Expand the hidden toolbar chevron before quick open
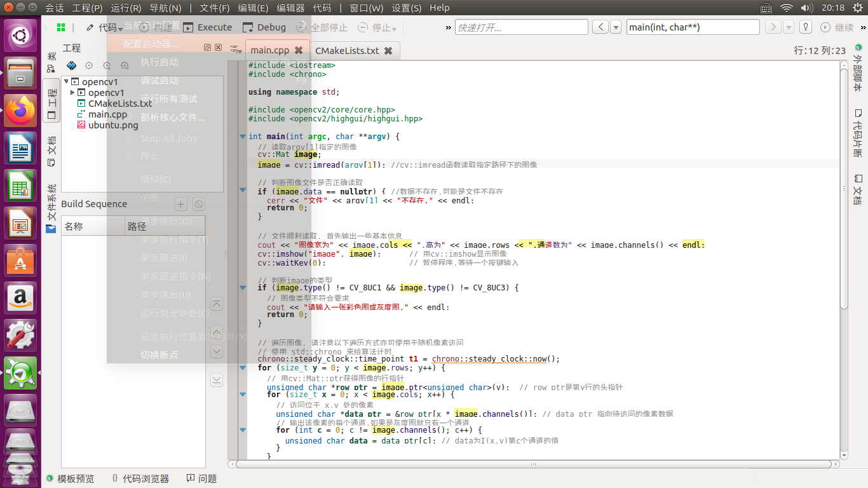 pyautogui.click(x=449, y=27)
